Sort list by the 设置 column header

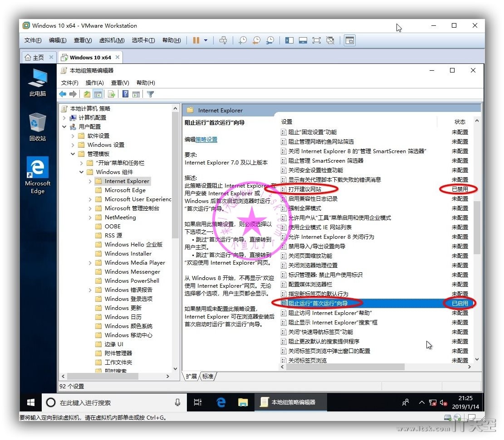(287, 122)
